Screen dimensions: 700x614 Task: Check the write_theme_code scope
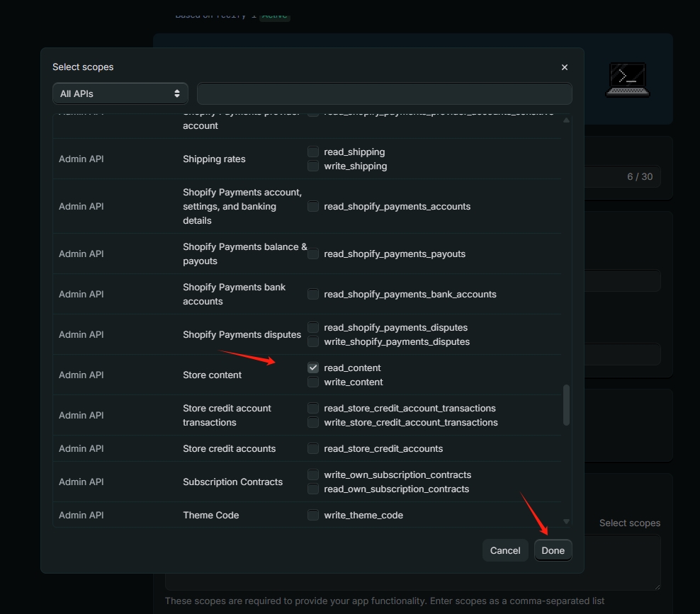coord(313,515)
